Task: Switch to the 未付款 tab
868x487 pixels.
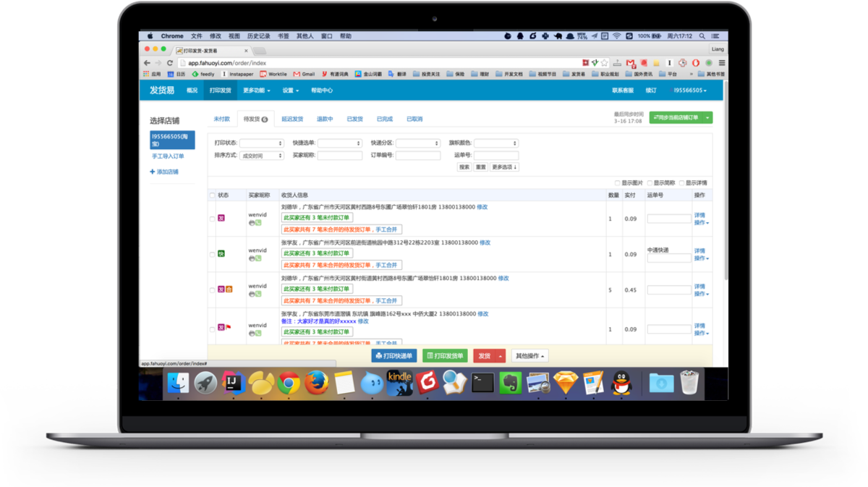Action: (221, 119)
